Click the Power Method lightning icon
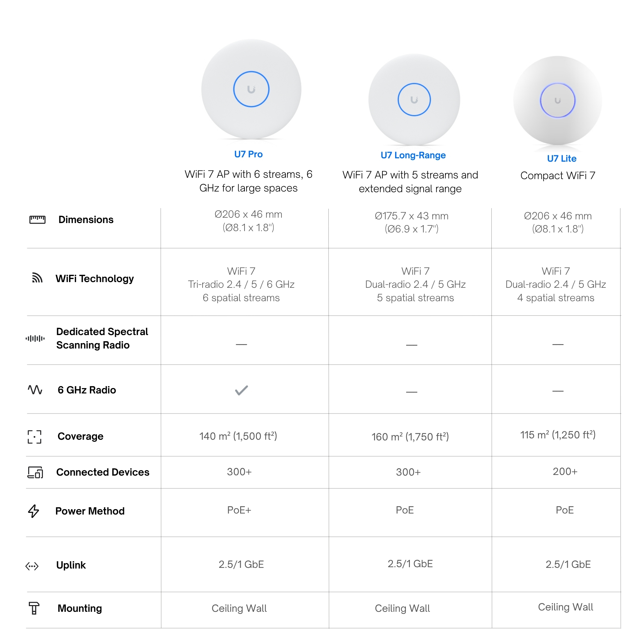644x644 pixels. (x=34, y=511)
